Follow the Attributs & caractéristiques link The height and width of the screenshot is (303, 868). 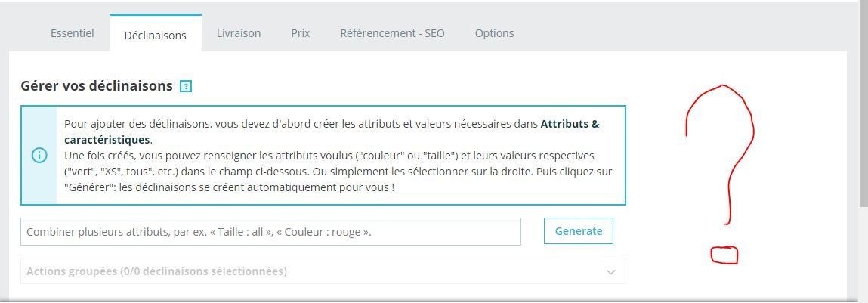click(x=570, y=123)
